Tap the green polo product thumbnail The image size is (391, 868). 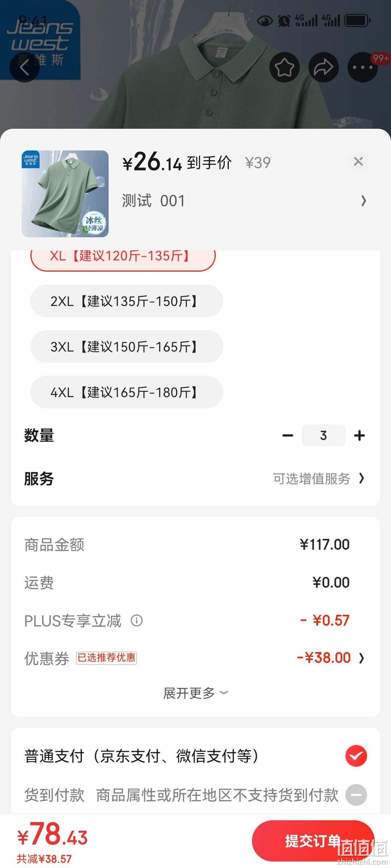[x=65, y=194]
